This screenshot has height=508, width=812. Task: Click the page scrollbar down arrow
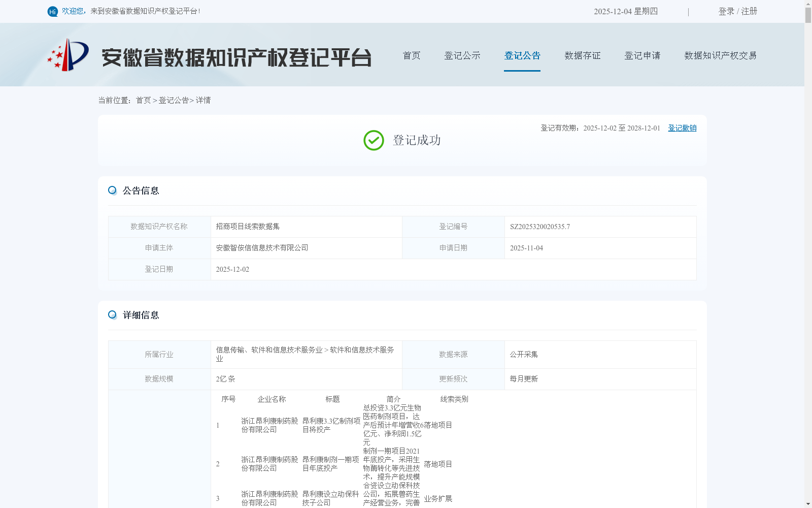pos(808,504)
